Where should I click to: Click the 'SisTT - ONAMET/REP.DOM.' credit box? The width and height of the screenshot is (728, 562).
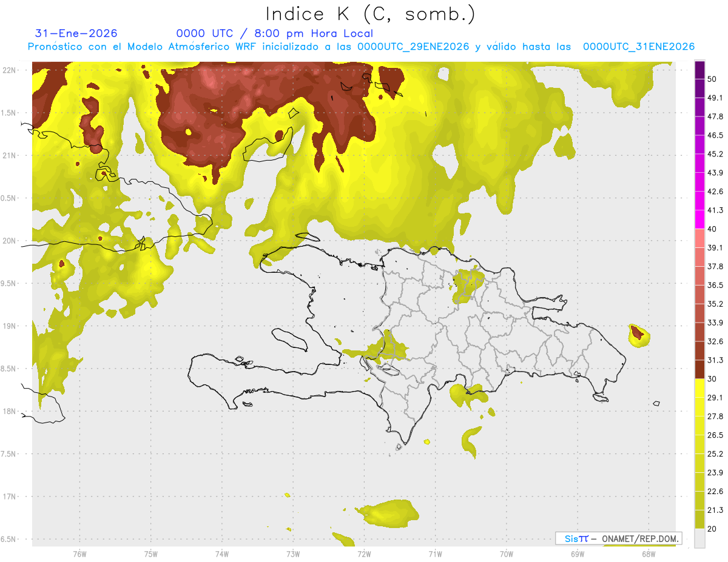[x=618, y=538]
